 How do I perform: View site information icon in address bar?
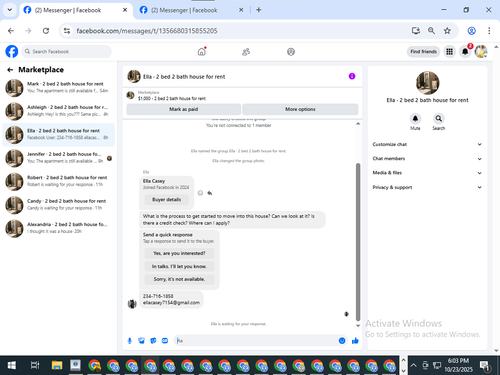67,31
